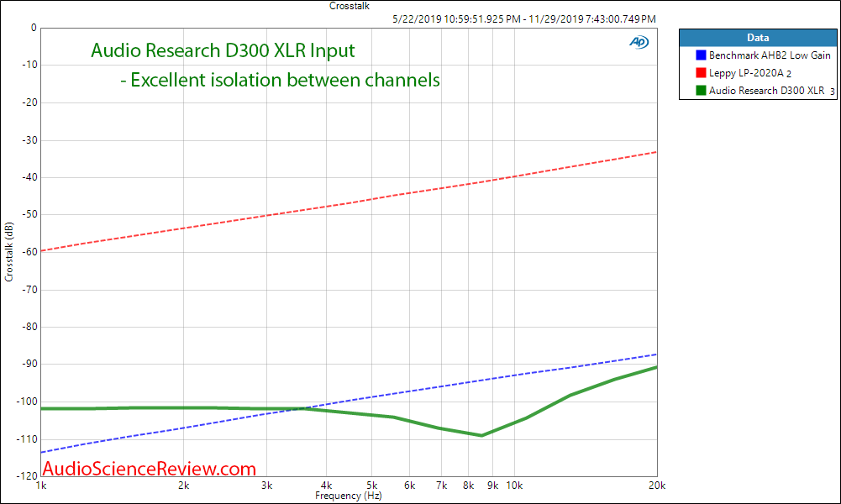Click the -20 dB axis tick label
This screenshot has width=841, height=504.
(29, 102)
